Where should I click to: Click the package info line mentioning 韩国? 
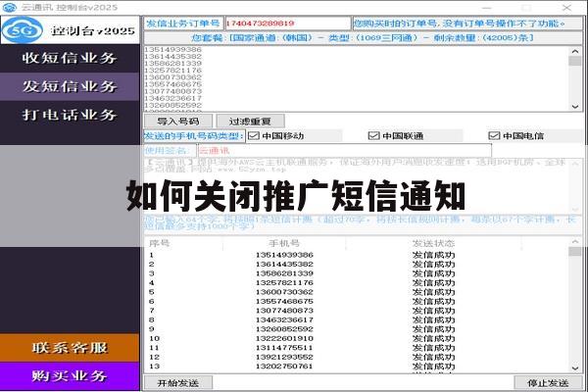point(363,38)
